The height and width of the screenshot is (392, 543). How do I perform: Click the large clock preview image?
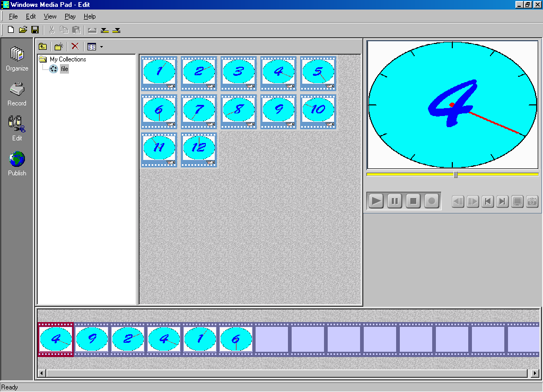(453, 105)
